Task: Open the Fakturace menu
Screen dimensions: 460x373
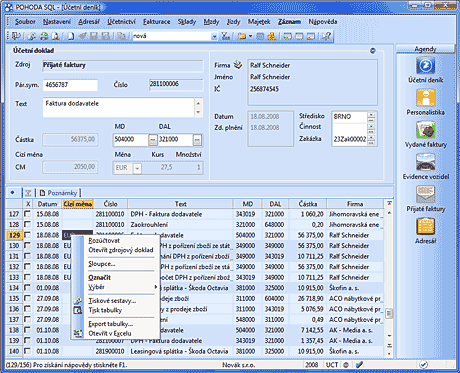Action: (x=157, y=22)
